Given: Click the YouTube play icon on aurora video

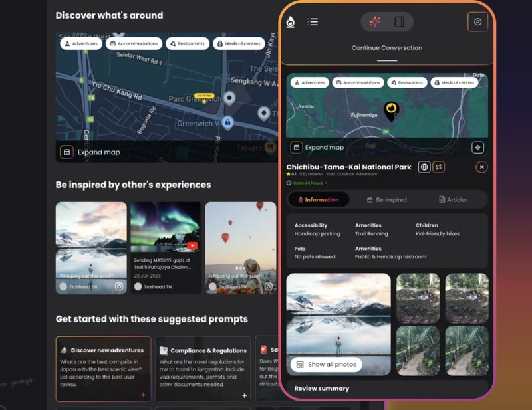Looking at the screenshot, I should point(192,245).
